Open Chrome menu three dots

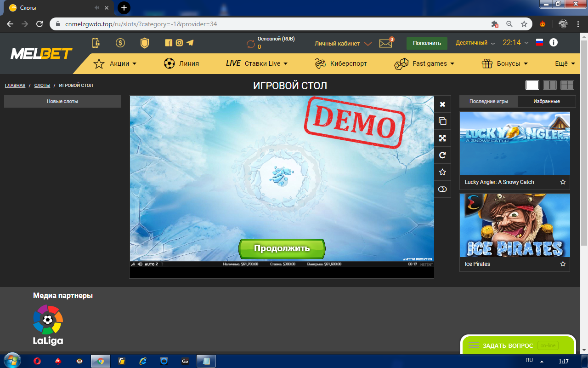coord(578,24)
